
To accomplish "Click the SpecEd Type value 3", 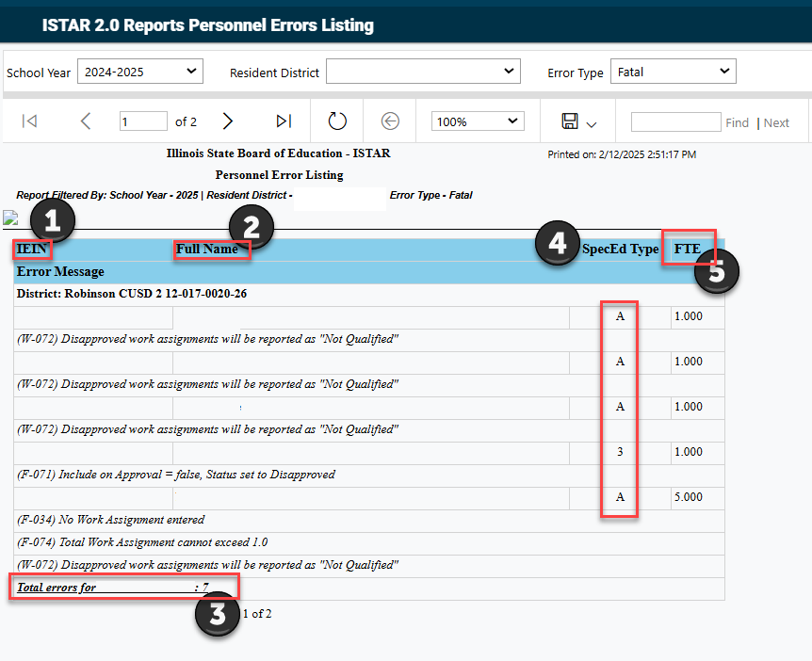I will coord(620,452).
